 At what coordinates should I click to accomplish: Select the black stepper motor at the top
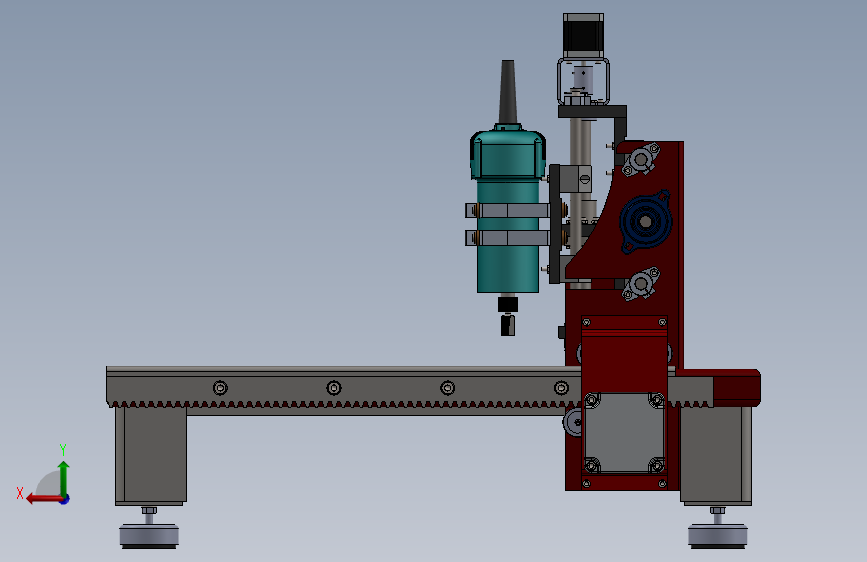point(583,35)
